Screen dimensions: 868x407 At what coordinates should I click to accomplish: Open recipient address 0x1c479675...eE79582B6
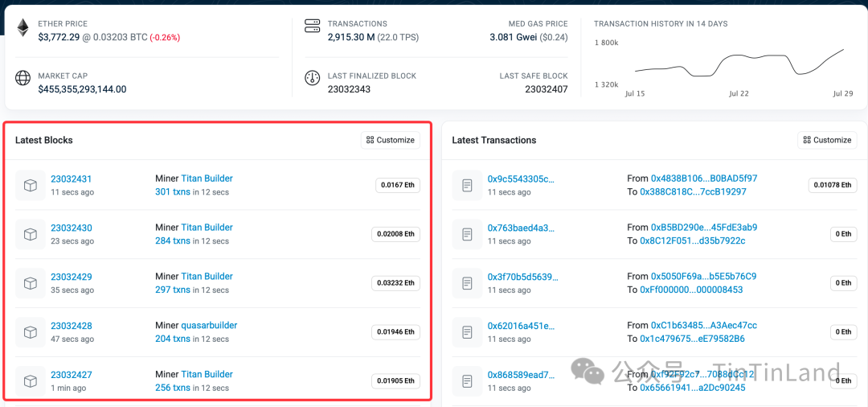(x=693, y=339)
